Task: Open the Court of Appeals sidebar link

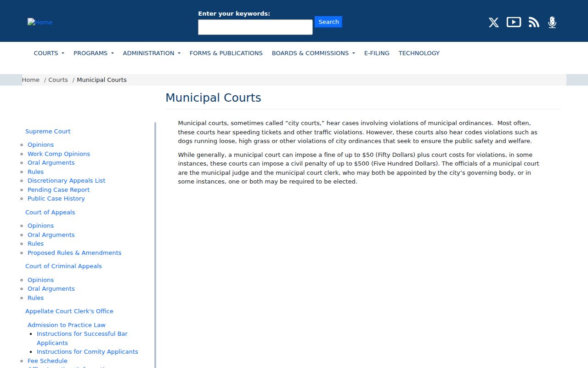Action: (50, 212)
